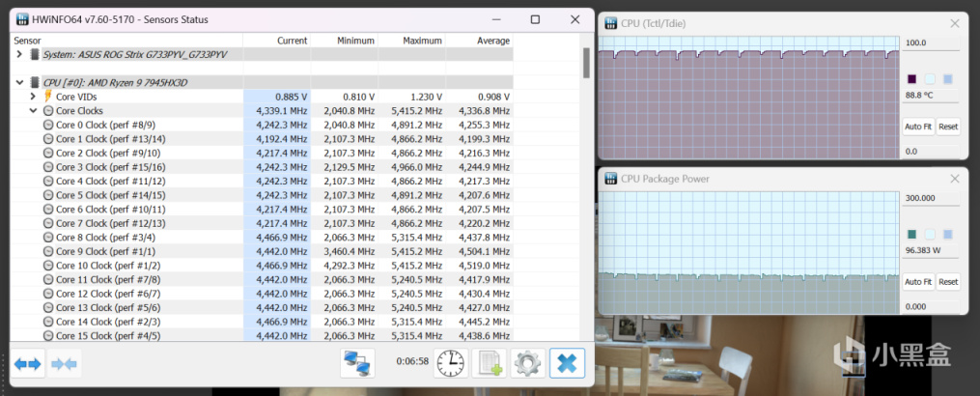The width and height of the screenshot is (980, 396).
Task: Click the Core Clocks clock icon
Action: point(48,111)
